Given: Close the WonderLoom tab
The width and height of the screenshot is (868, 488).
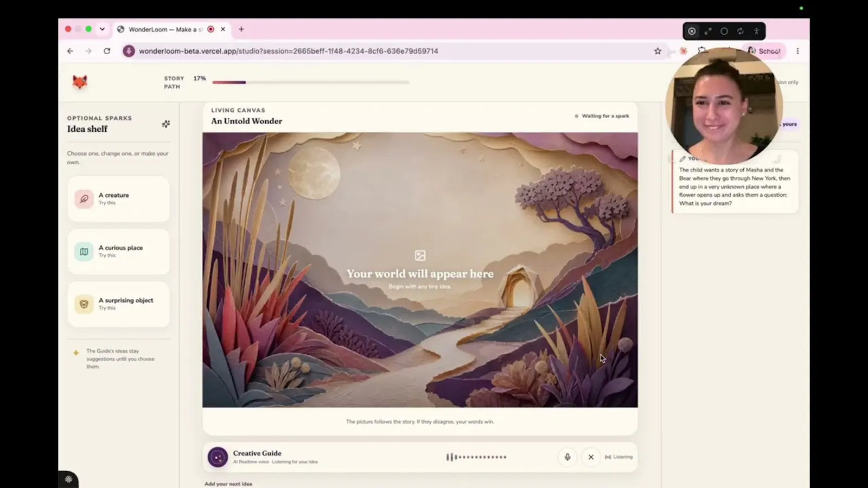Looking at the screenshot, I should point(223,29).
